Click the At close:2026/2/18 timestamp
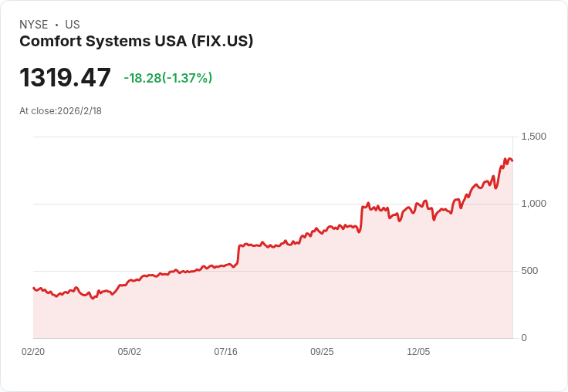The image size is (568, 392). pos(60,111)
